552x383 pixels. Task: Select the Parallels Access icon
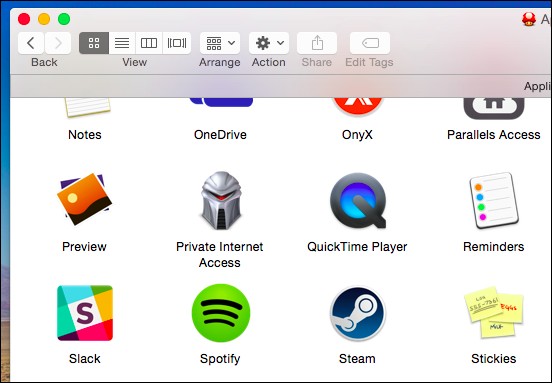[x=494, y=109]
